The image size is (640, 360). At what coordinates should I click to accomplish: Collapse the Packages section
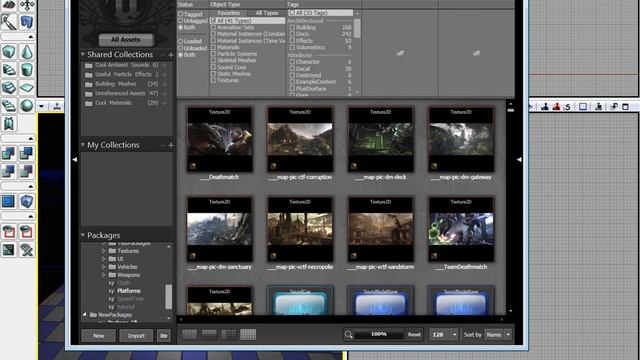[x=83, y=235]
